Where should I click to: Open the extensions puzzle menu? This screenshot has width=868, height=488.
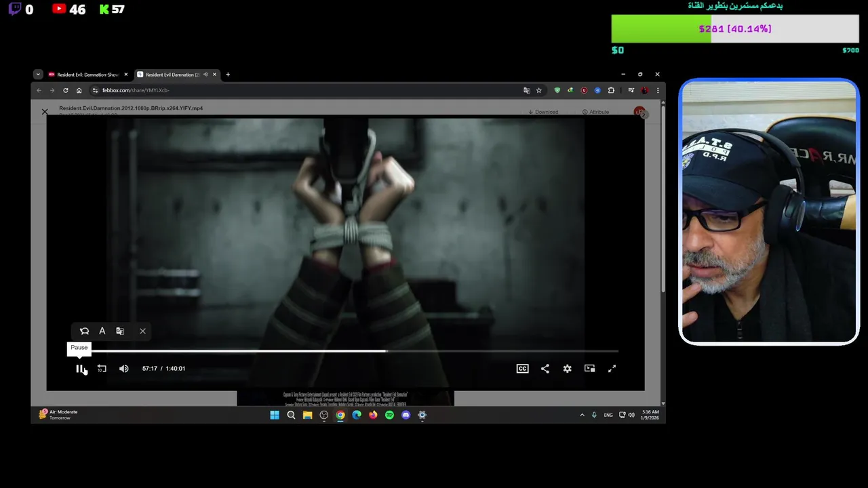click(611, 90)
